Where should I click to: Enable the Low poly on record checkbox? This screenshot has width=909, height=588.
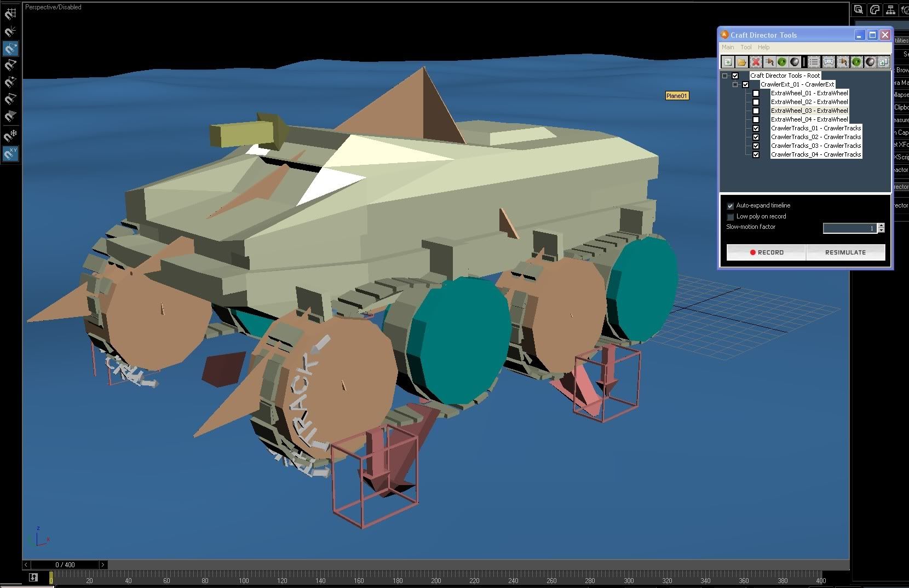point(730,217)
